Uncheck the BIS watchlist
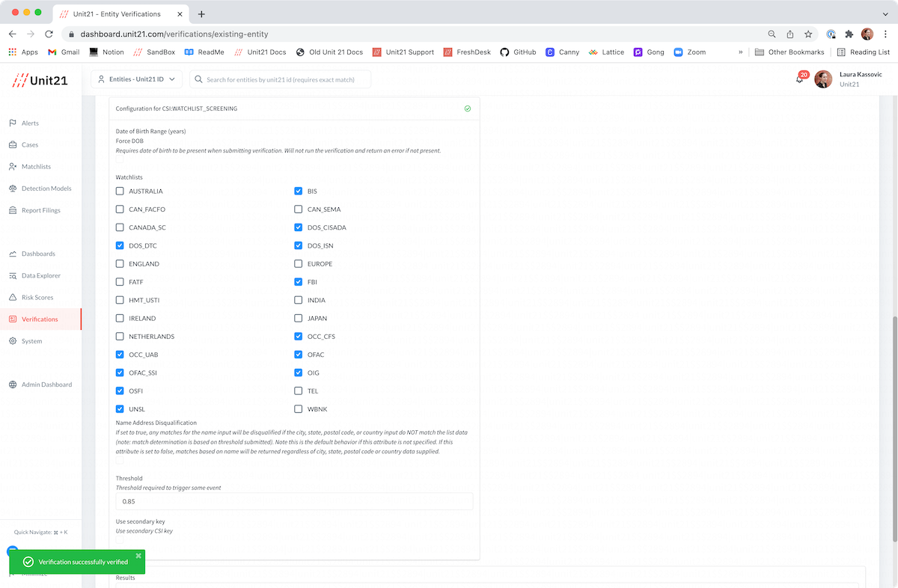Viewport: 898px width, 588px height. (x=299, y=191)
